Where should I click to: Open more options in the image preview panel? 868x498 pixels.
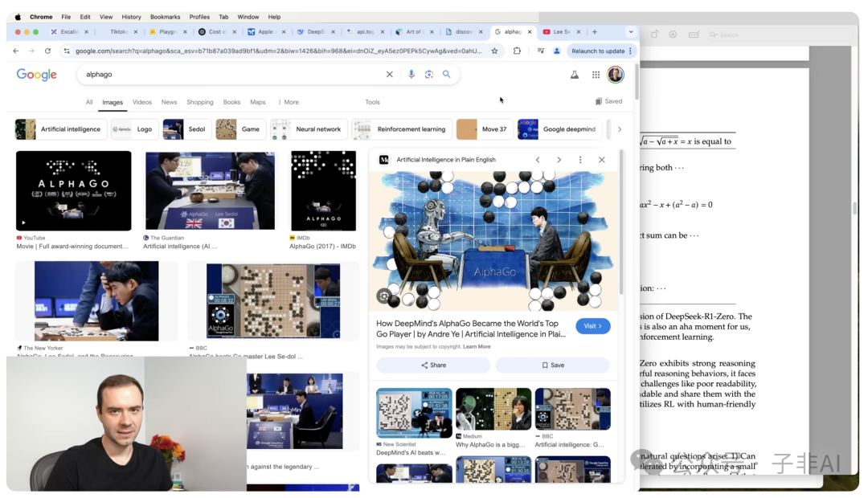click(580, 159)
